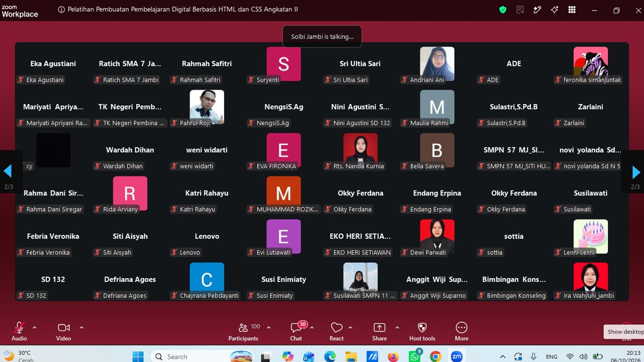Open the notes icon in title bar

[520, 10]
